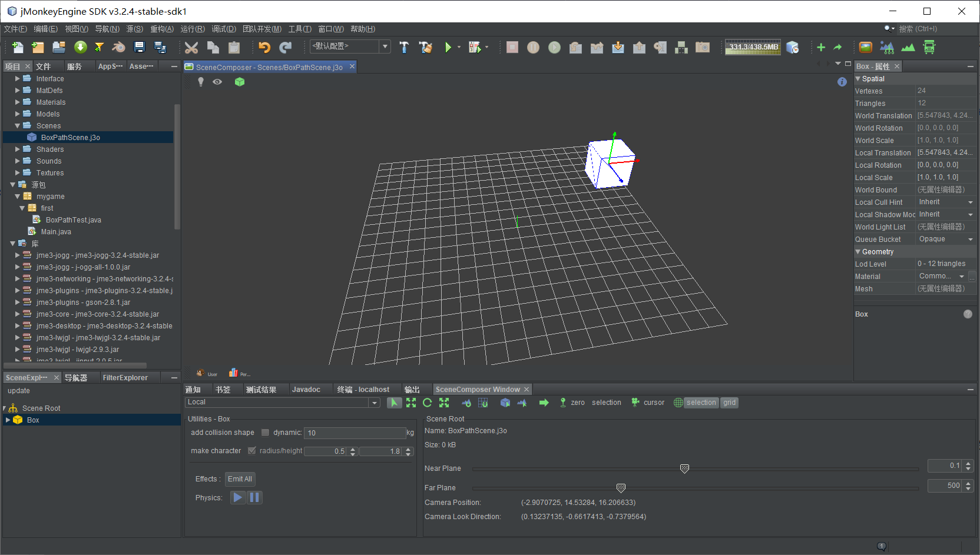The width and height of the screenshot is (980, 555).
Task: Click the blue cube icon in SceneComposer Window
Action: point(505,403)
